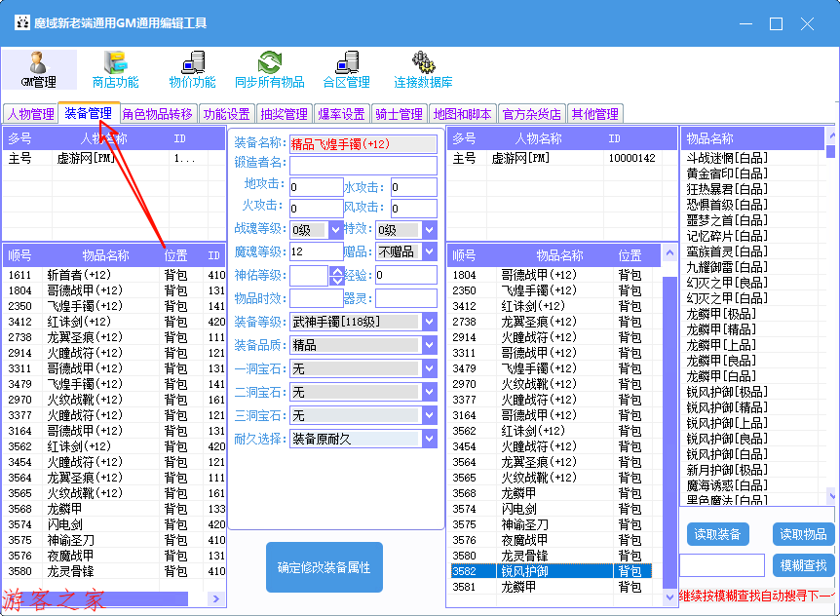Viewport: 840px width, 616px height.
Task: Click the 神佑等级 spinner arrows
Action: point(337,276)
